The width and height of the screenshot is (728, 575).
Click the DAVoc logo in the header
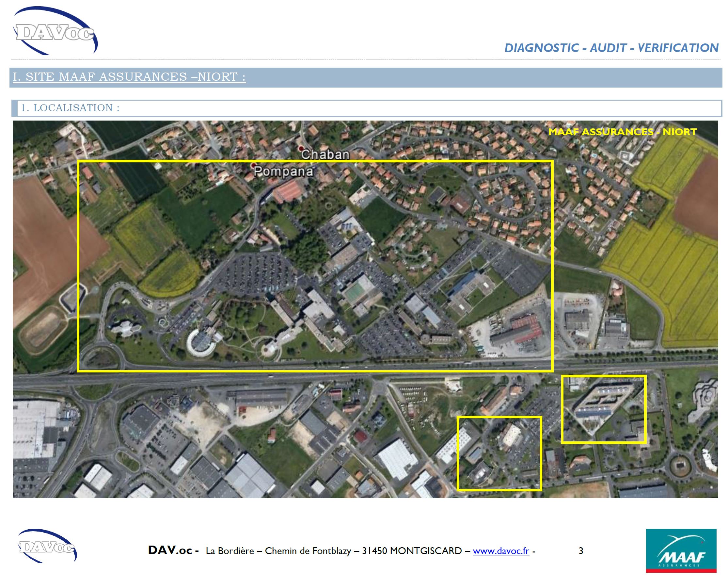point(55,31)
